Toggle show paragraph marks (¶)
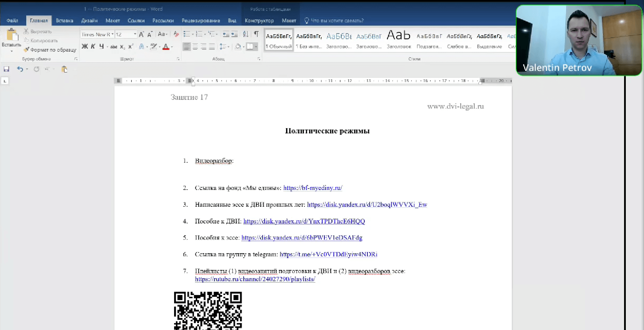 tap(256, 34)
